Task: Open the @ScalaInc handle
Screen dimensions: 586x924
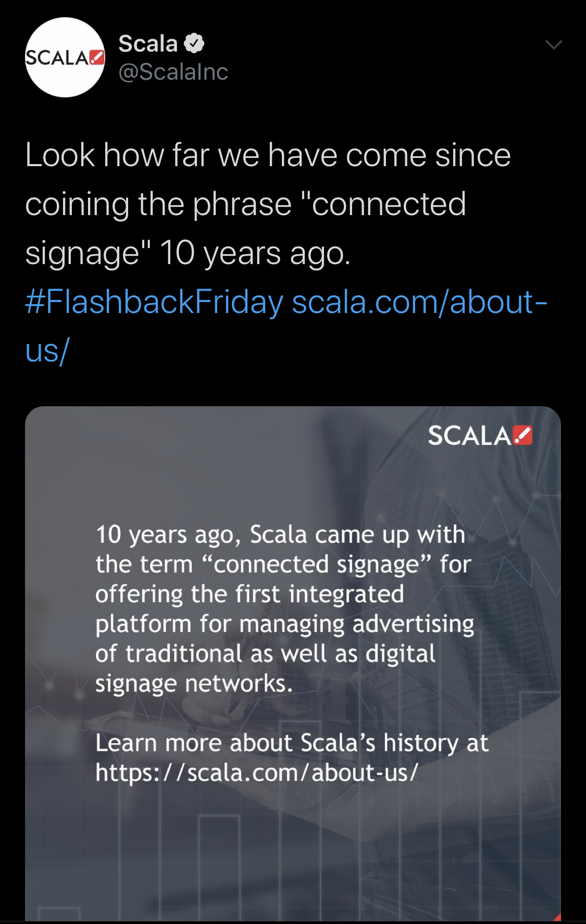Action: 173,72
